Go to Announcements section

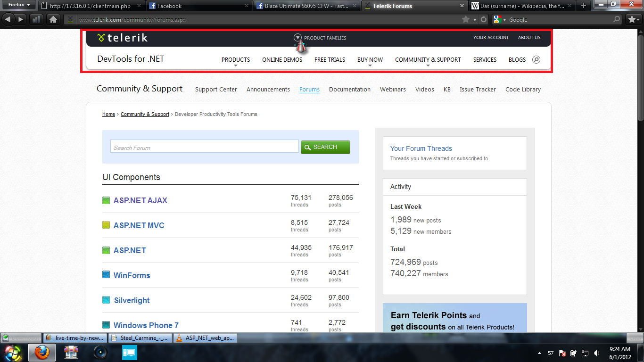268,89
